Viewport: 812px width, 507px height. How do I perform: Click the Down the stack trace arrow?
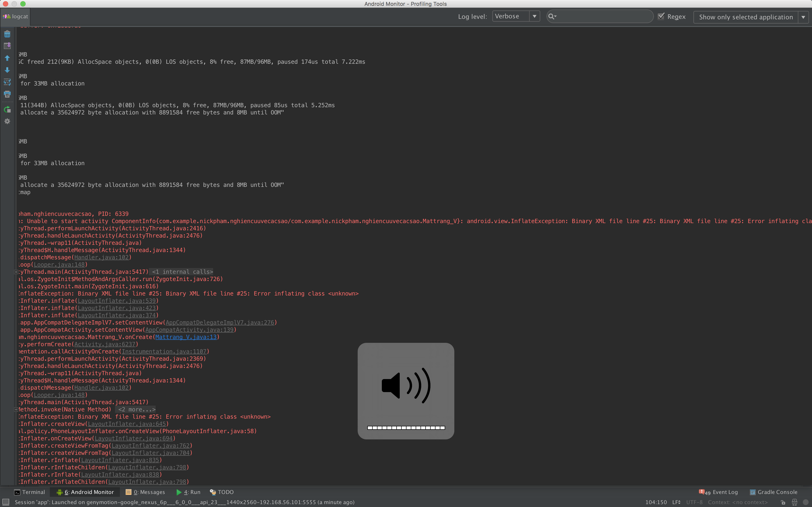[7, 70]
